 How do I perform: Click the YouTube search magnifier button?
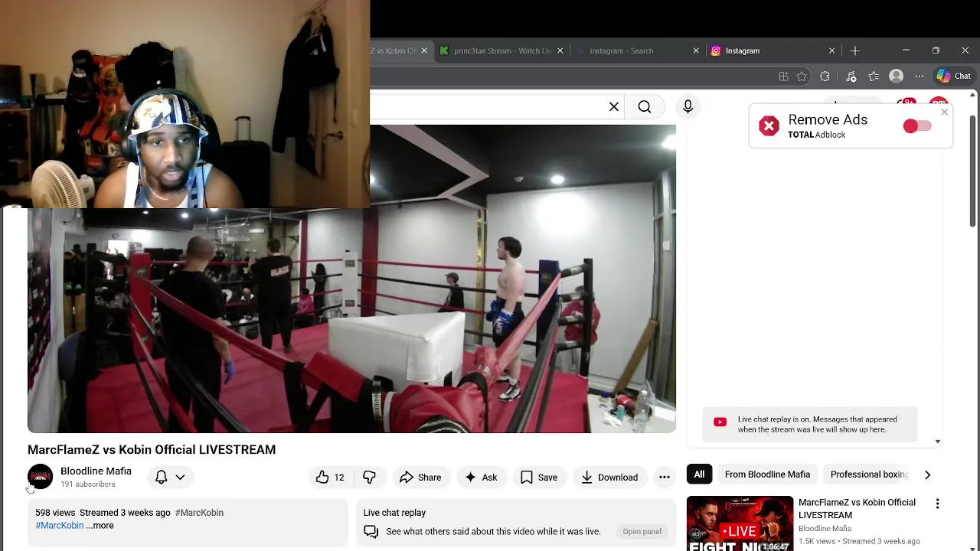(645, 107)
